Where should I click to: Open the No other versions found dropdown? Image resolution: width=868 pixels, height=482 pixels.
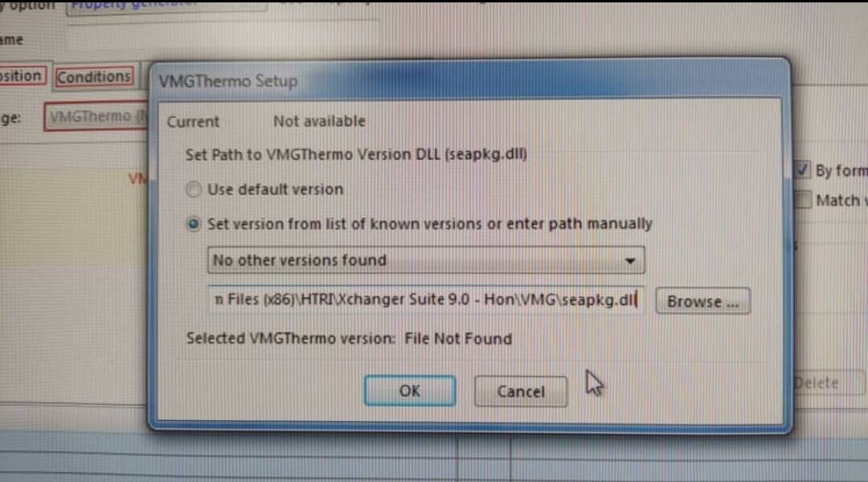[x=426, y=260]
